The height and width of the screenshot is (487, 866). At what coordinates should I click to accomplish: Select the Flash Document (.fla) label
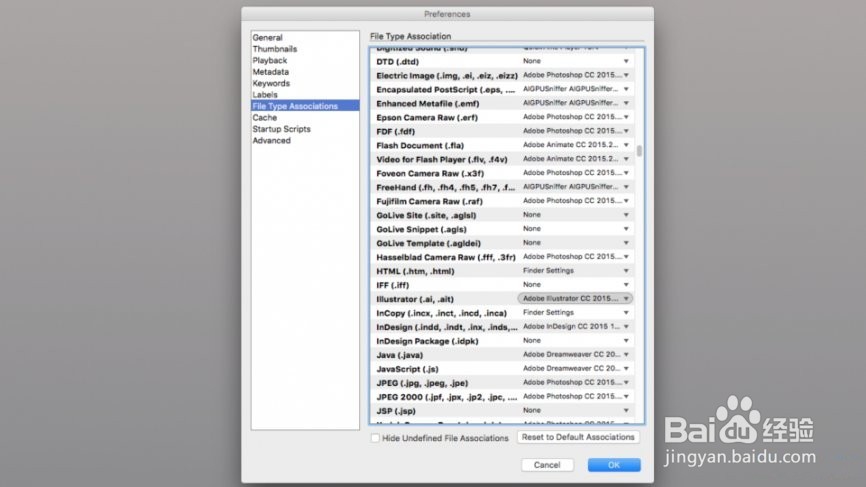420,146
